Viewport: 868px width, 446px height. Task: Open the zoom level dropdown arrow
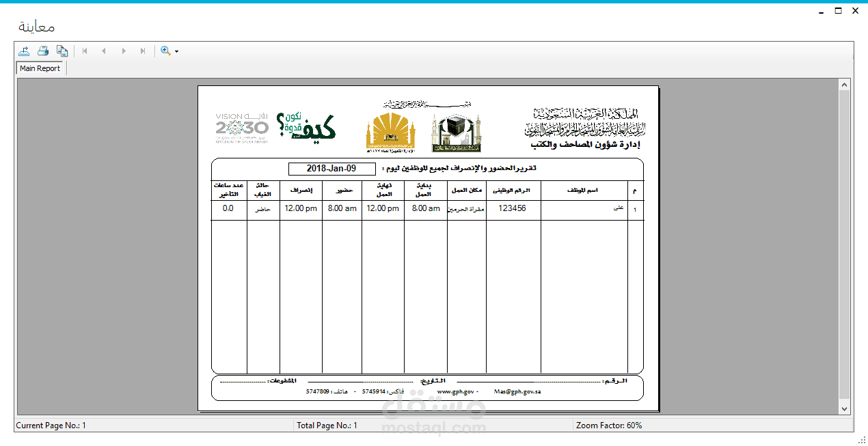pyautogui.click(x=176, y=51)
